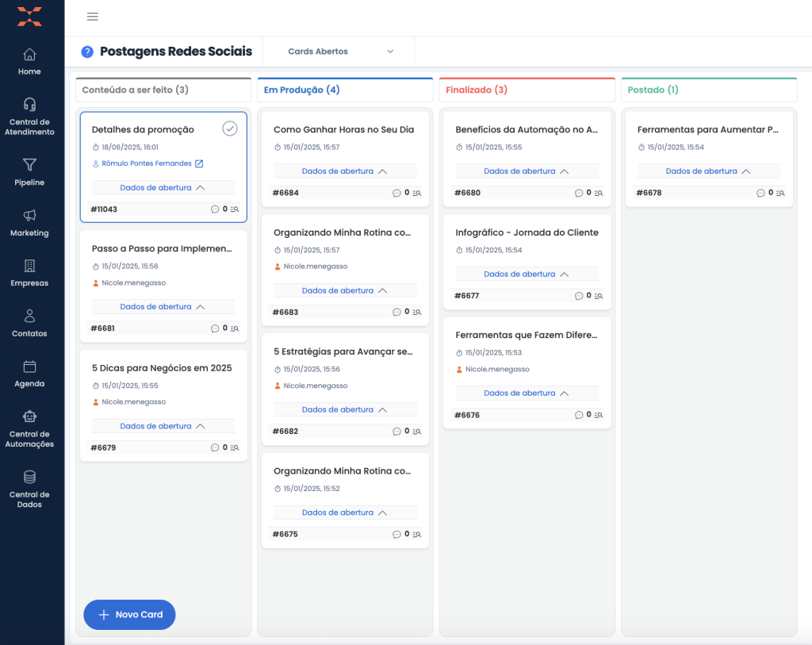Open Central de Atendimento headset icon
Image resolution: width=812 pixels, height=645 pixels.
coord(29,105)
